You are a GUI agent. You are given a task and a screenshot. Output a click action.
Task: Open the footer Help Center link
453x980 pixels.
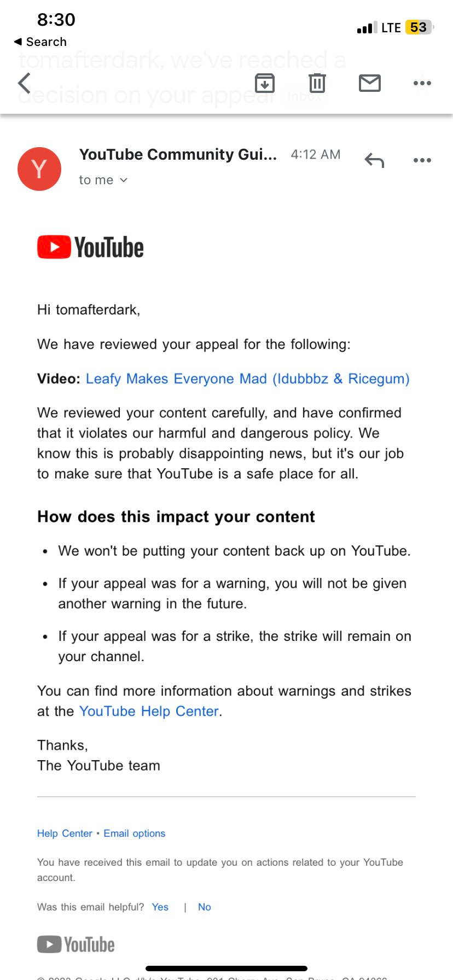coord(65,833)
